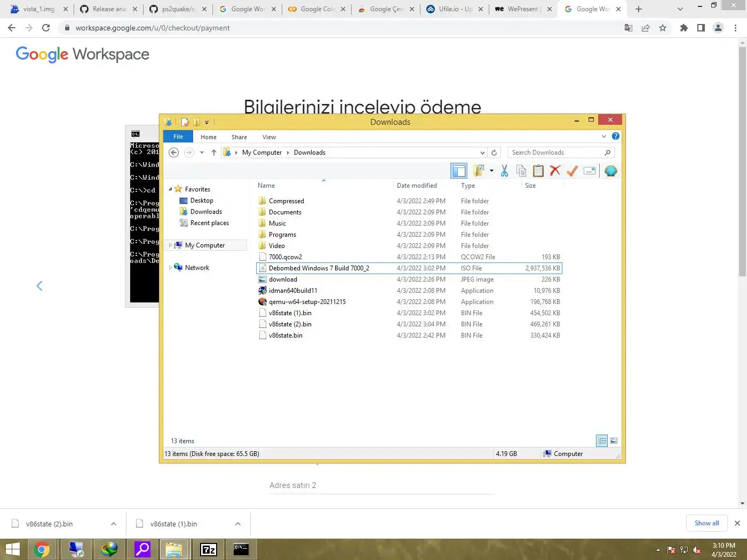Open the purple magnifier taskbar icon
Viewport: 747px width, 560px height.
(142, 549)
